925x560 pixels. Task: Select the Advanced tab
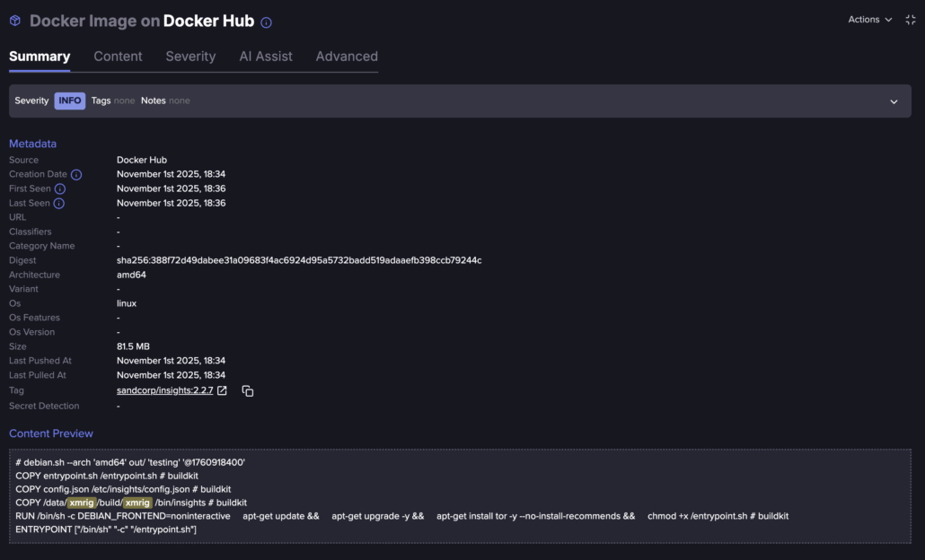347,57
